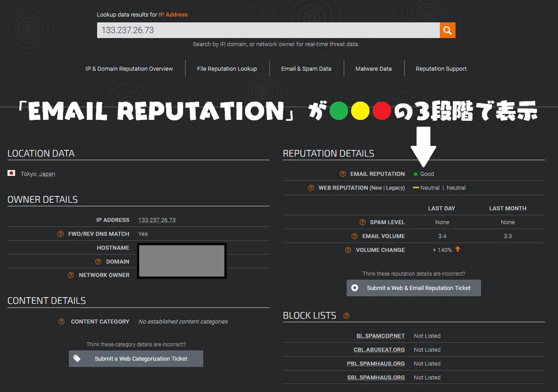Click the orange search magnifier button
Viewport: 558px width, 392px height.
[x=447, y=30]
